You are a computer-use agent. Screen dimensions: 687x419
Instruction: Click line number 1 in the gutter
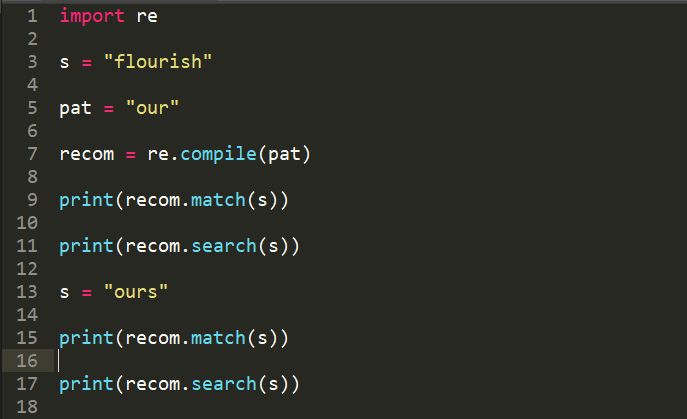coord(32,16)
